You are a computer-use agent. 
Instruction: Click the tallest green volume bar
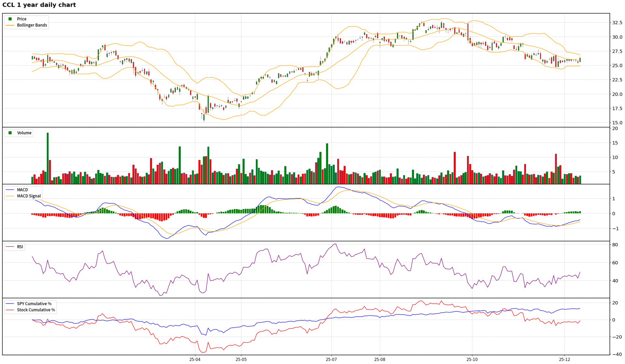48,158
